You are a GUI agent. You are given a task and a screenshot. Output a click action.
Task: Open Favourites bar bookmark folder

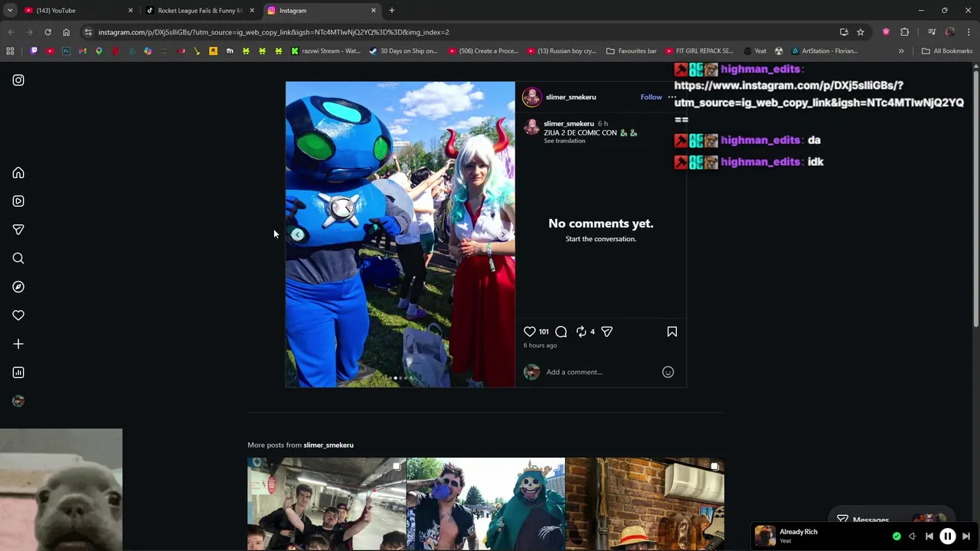(632, 51)
